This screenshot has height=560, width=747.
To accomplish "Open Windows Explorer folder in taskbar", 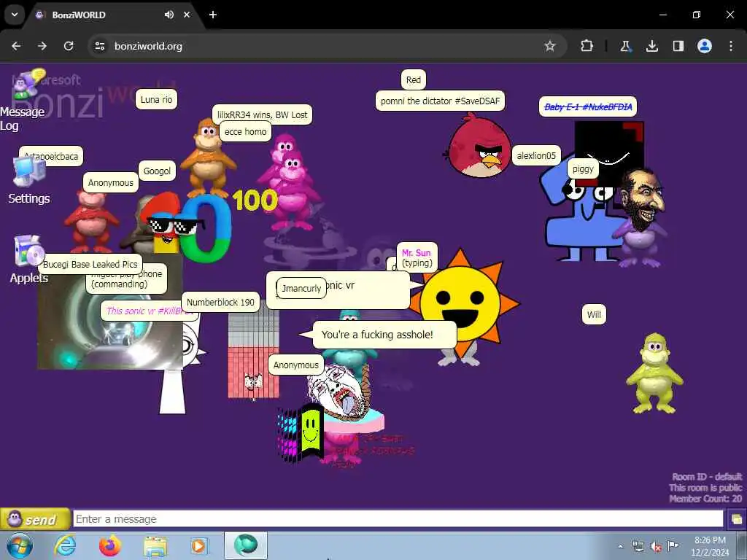I will [x=155, y=547].
